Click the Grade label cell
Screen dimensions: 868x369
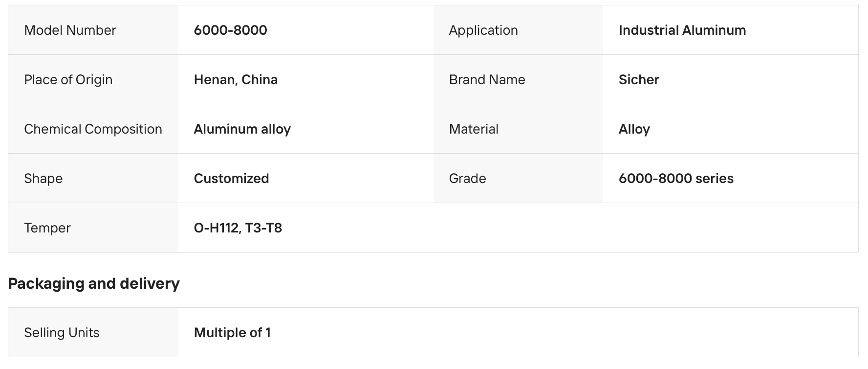[518, 178]
